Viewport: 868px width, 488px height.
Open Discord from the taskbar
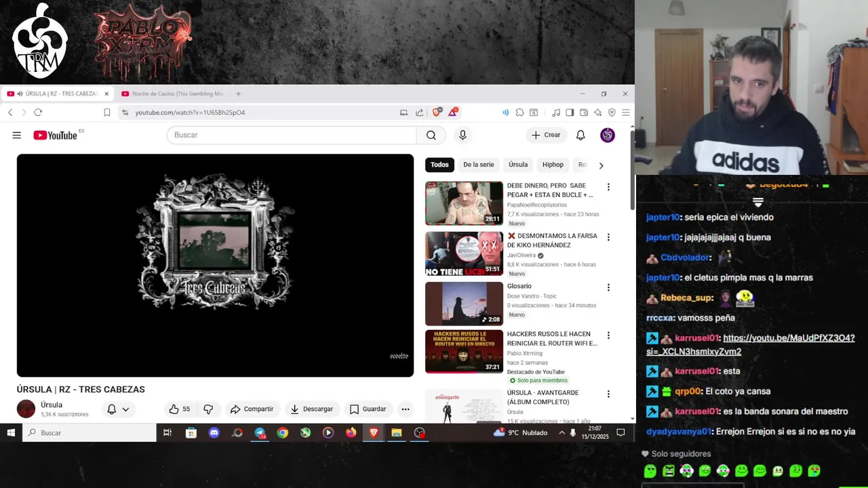tap(214, 432)
